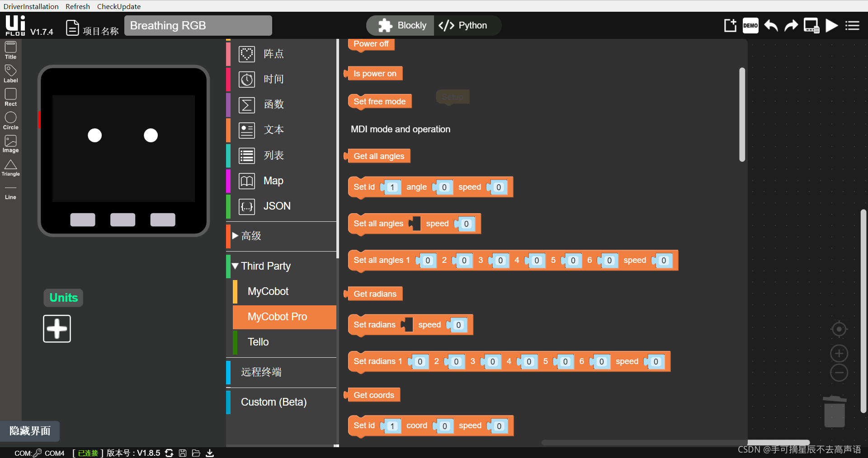Create a new project
This screenshot has height=458, width=868.
(730, 25)
